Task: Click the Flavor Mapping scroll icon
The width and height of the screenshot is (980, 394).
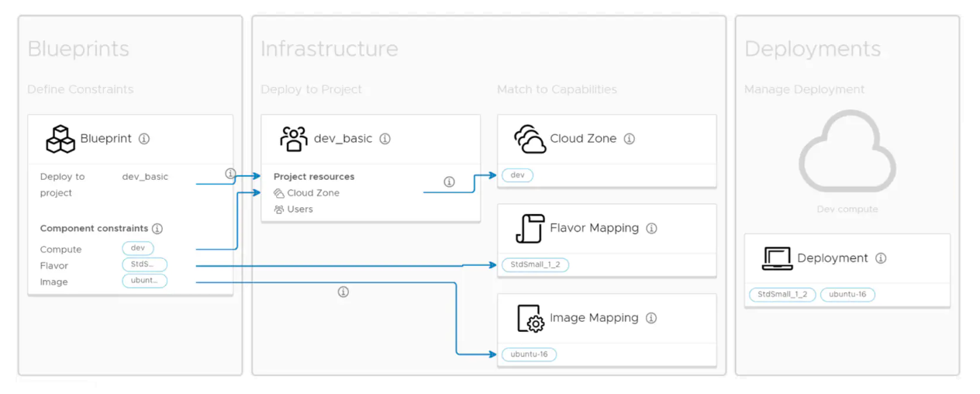Action: click(x=530, y=229)
